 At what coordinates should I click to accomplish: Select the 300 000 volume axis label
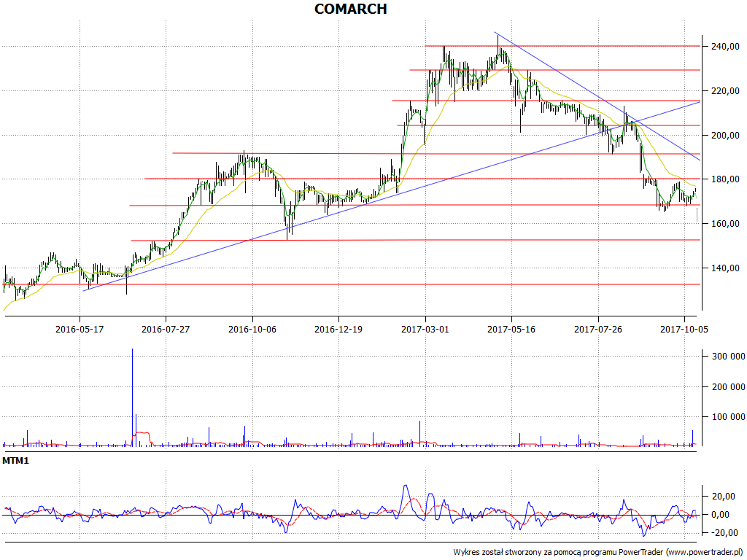(x=728, y=356)
